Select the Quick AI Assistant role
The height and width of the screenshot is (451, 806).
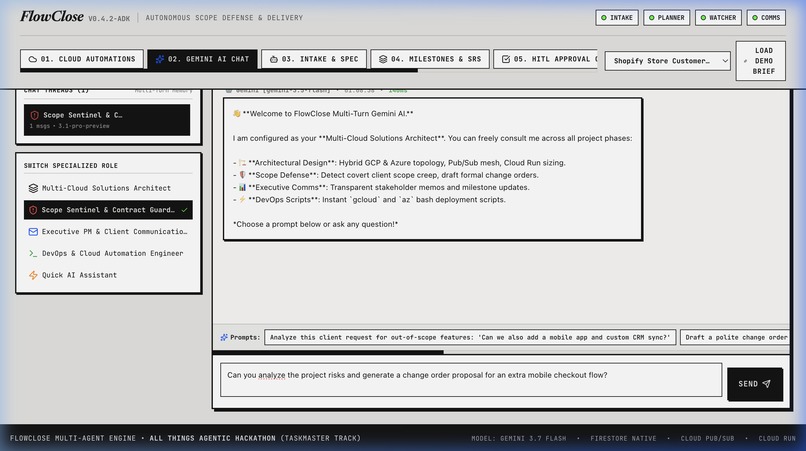coord(108,275)
